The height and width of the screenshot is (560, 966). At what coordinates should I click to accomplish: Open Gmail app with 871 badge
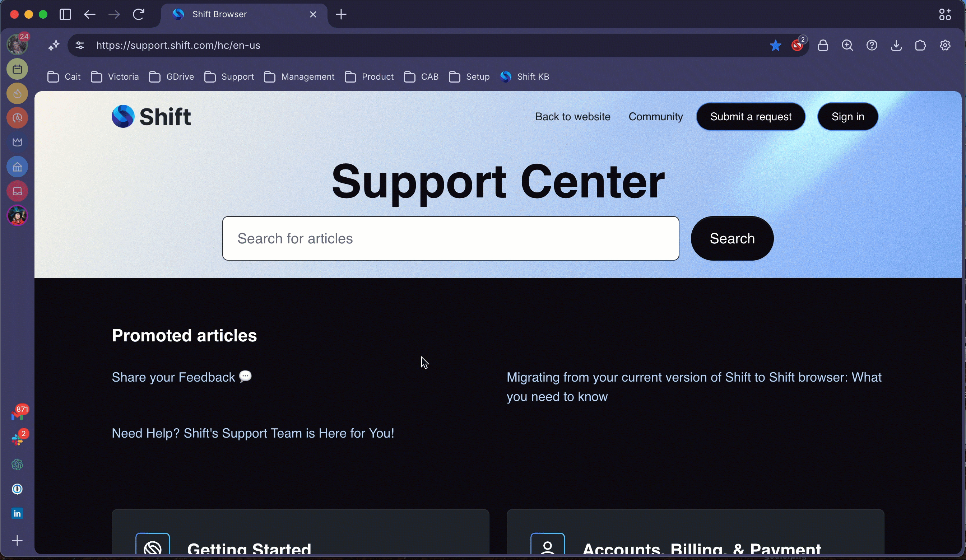pyautogui.click(x=18, y=414)
